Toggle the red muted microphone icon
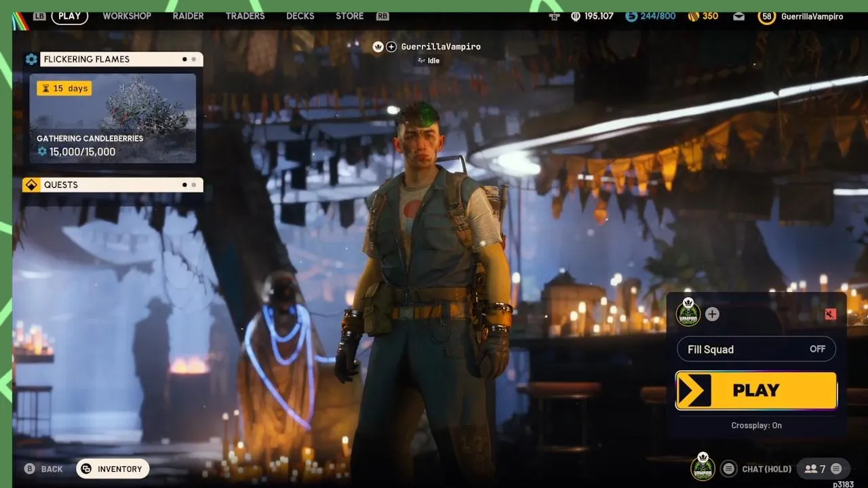Viewport: 868px width, 488px height. [830, 314]
